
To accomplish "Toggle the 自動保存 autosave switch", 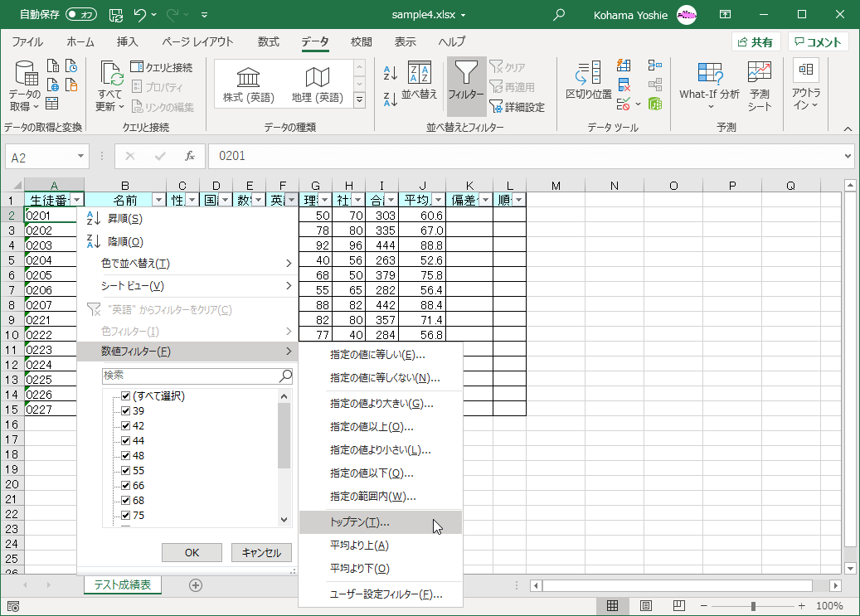I will (x=81, y=15).
